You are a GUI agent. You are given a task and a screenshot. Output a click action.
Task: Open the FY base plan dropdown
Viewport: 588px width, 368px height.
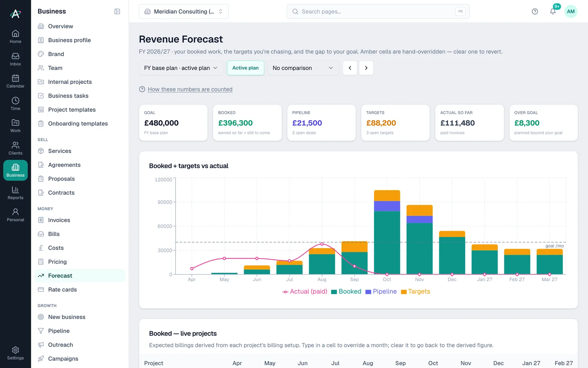pyautogui.click(x=181, y=68)
